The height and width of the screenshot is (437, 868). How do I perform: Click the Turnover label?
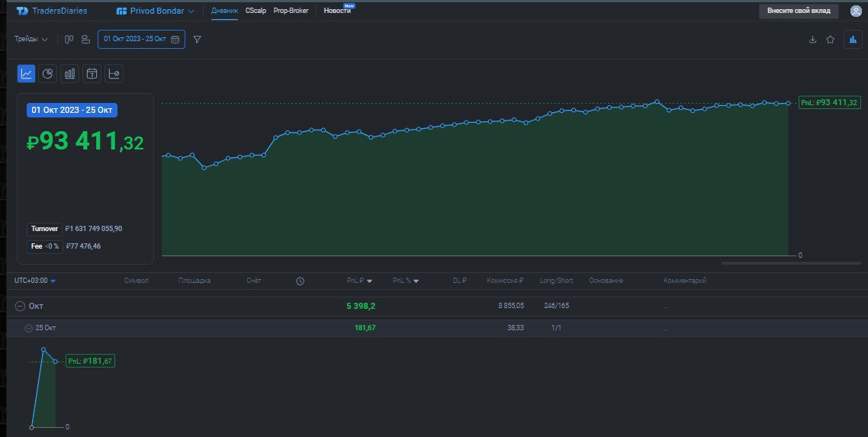click(x=44, y=229)
